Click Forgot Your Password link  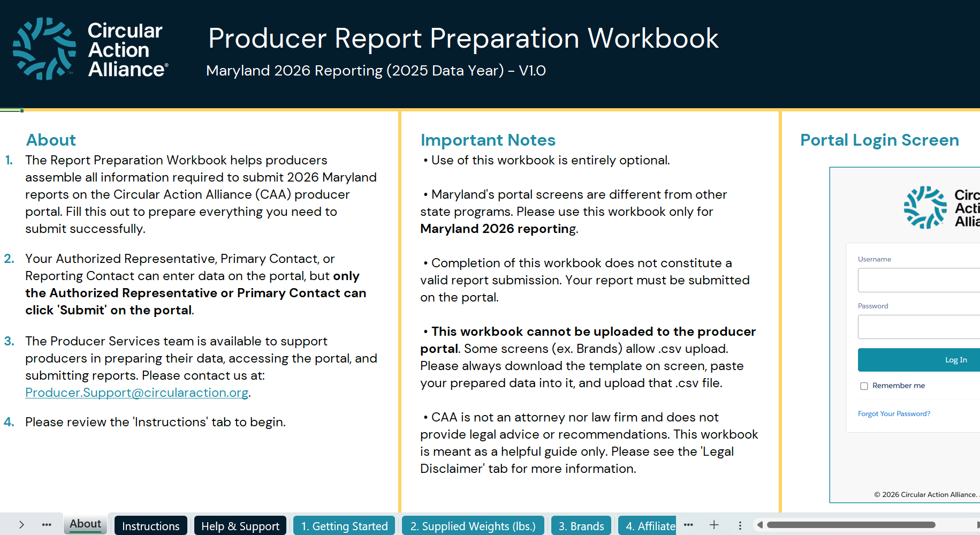[894, 414]
